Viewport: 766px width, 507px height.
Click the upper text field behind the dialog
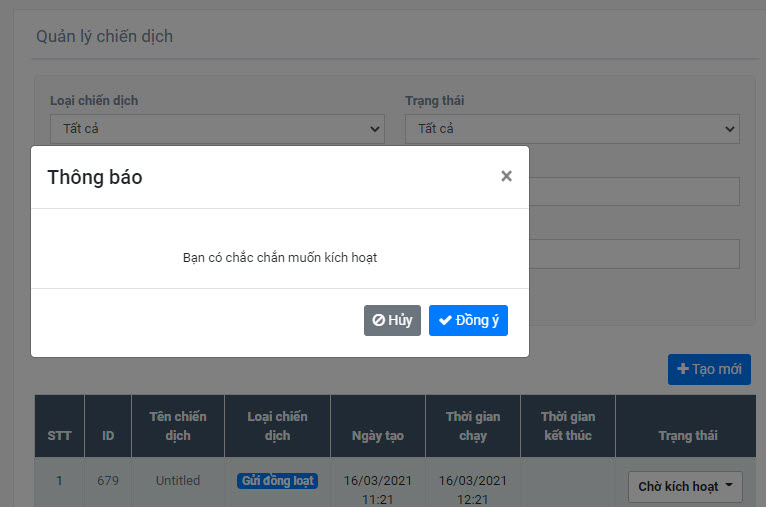[634, 192]
